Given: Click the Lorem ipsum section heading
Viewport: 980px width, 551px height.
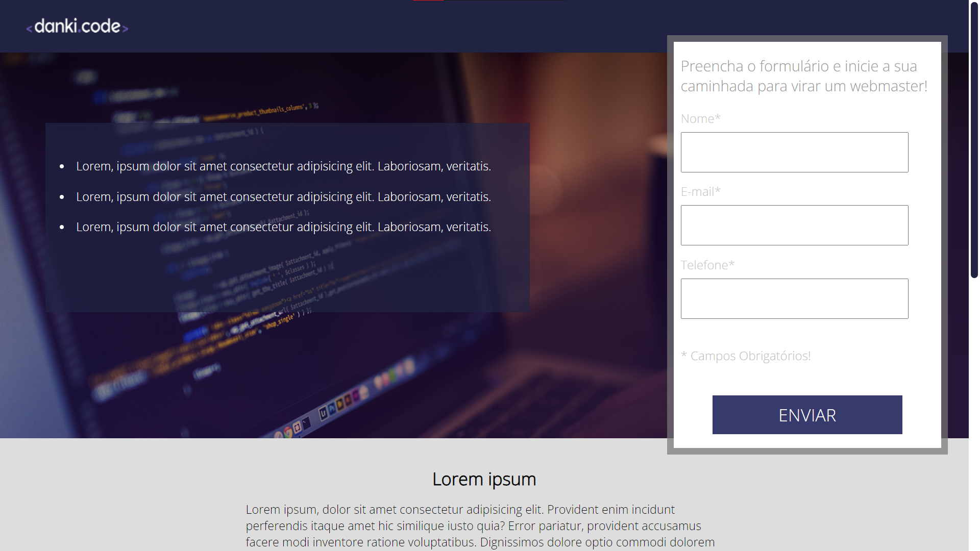Looking at the screenshot, I should tap(484, 479).
